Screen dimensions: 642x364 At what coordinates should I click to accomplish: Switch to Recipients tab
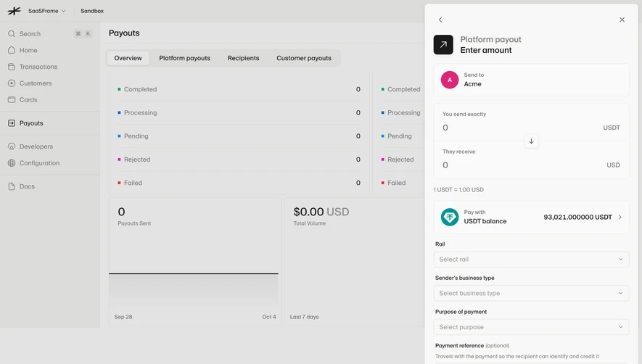(243, 58)
